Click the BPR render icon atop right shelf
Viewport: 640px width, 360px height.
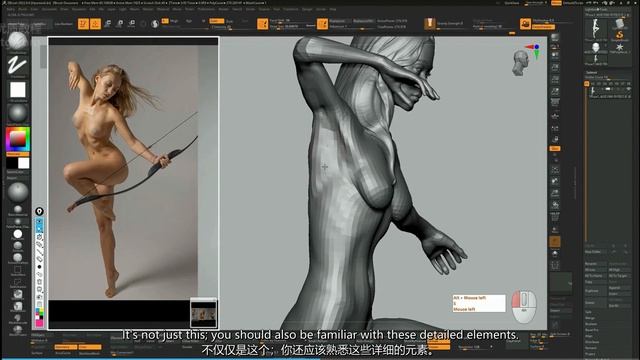click(555, 38)
